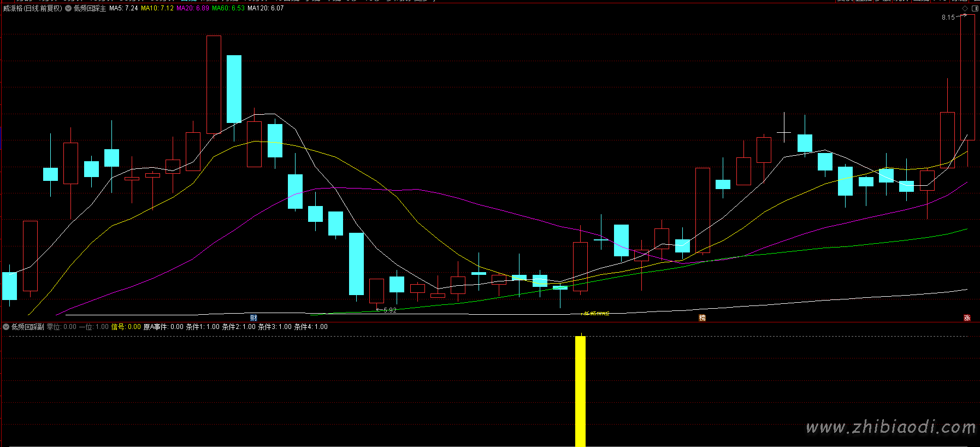Open the dropdown arrow beside 低频回踩主

(x=68, y=9)
